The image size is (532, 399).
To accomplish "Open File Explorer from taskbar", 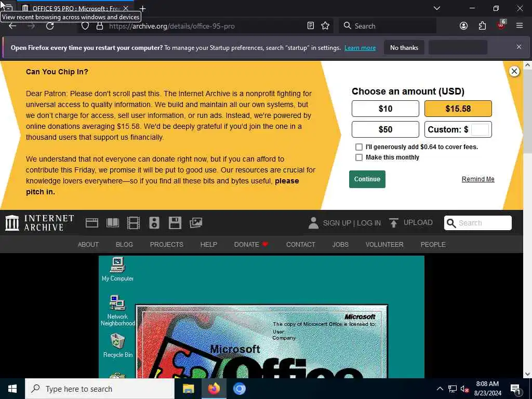I will [x=188, y=389].
